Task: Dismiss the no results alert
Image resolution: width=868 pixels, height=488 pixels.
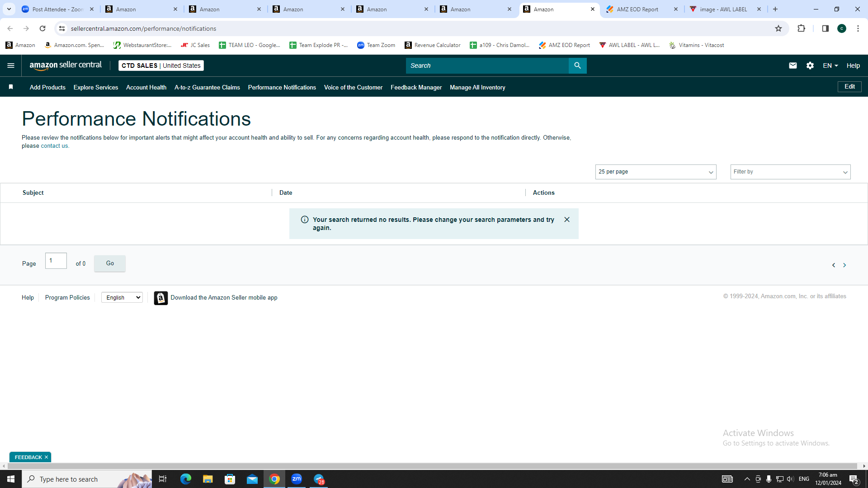Action: tap(567, 220)
